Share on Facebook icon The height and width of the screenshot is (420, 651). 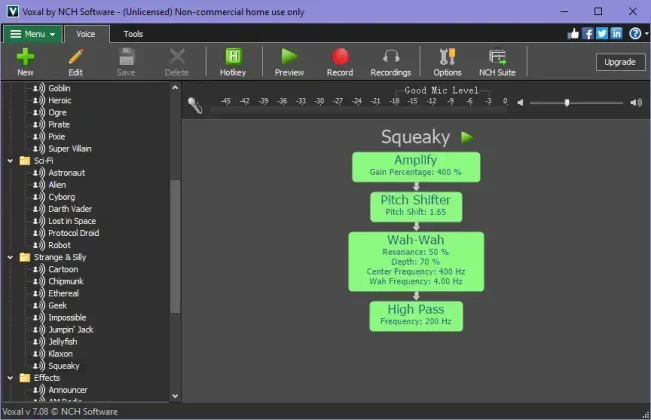click(587, 34)
